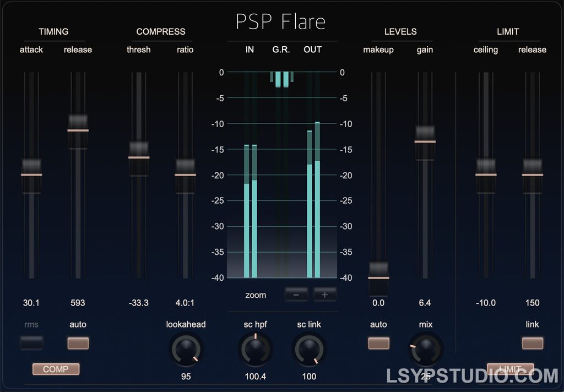This screenshot has height=392, width=564.
Task: Click the sc hpf knob
Action: [256, 349]
